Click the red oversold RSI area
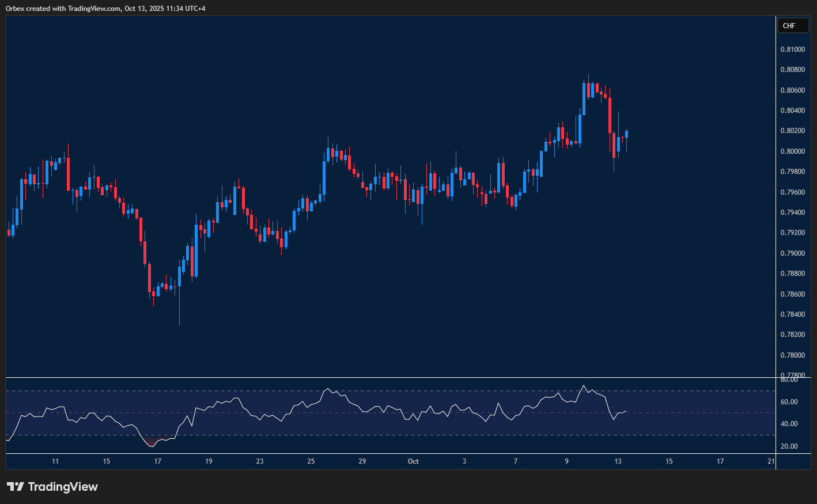 point(151,442)
